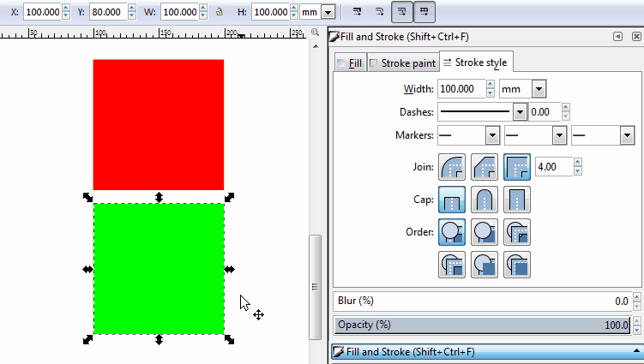Close the Fill and Stroke panel
This screenshot has width=644, height=364.
click(x=635, y=37)
